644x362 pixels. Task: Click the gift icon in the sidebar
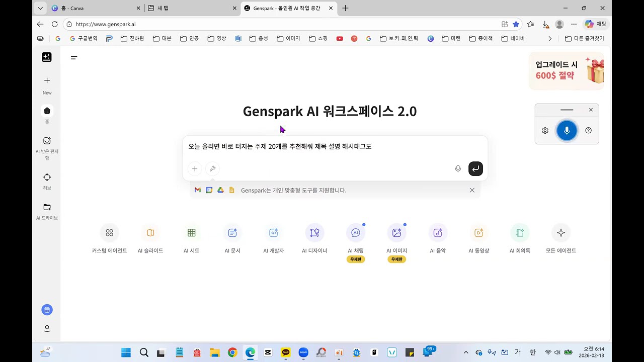(47, 310)
